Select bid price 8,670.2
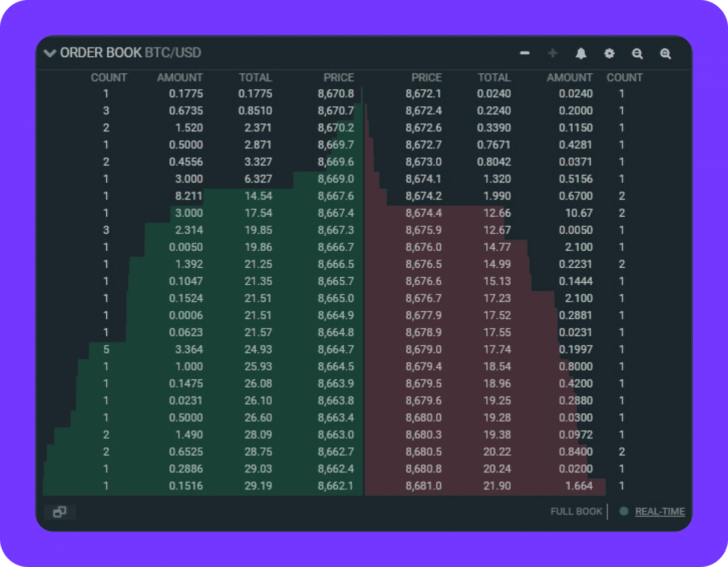Screen dimensions: 728x567 pos(336,128)
